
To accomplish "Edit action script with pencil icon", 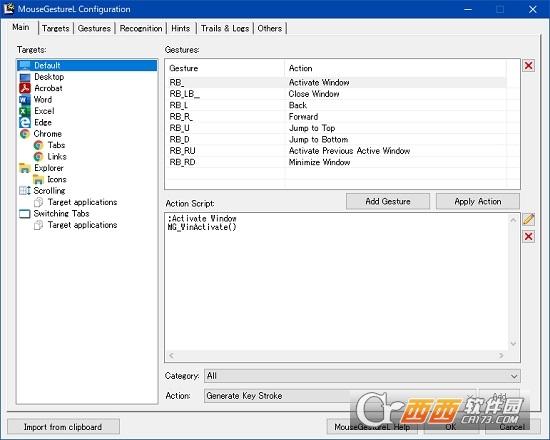I will coord(529,219).
